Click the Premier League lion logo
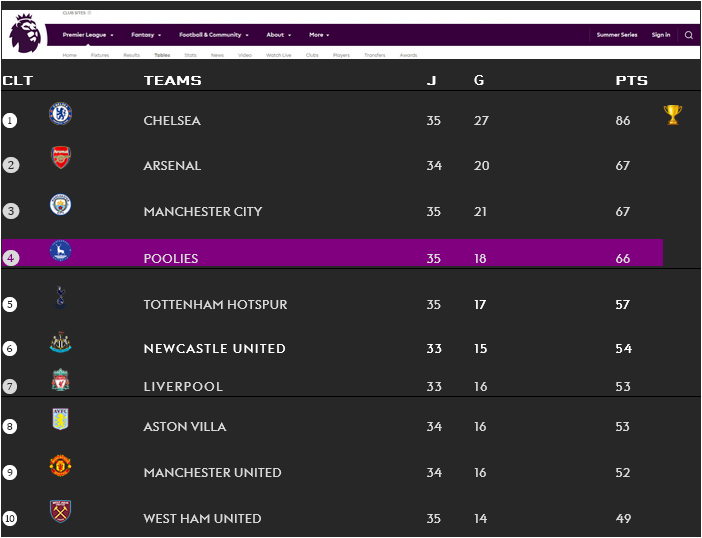 click(25, 33)
